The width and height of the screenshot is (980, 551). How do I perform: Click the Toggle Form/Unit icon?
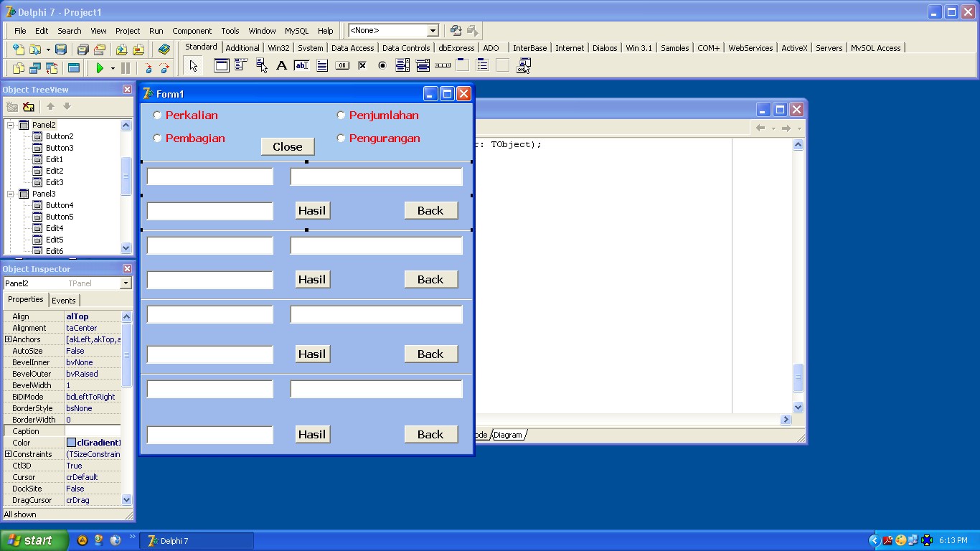[x=52, y=68]
